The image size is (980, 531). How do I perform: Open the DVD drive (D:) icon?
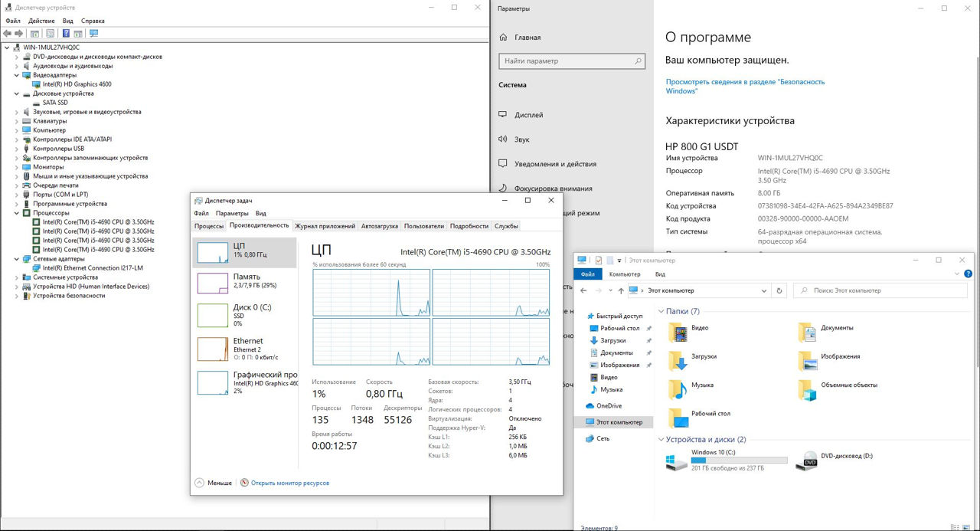pos(806,461)
